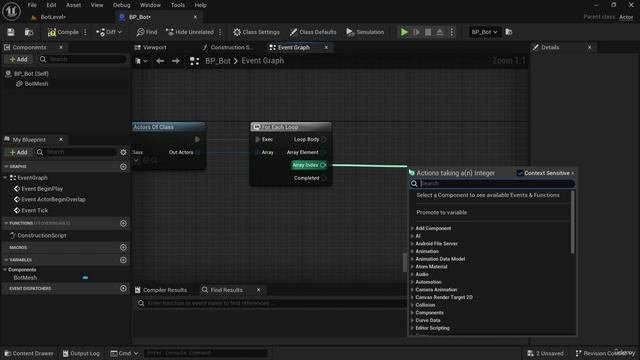Image resolution: width=640 pixels, height=360 pixels.
Task: Open the graph bookmarks dropdown icon
Action: pos(141,61)
